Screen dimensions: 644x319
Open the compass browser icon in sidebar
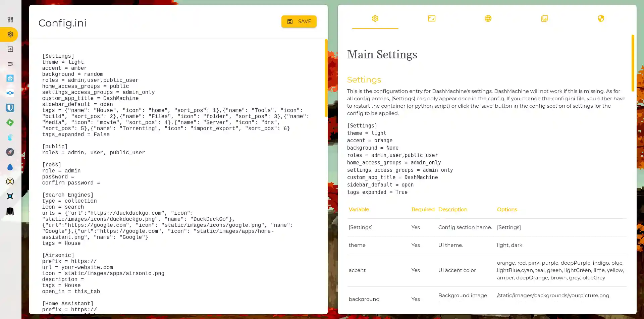point(10,152)
